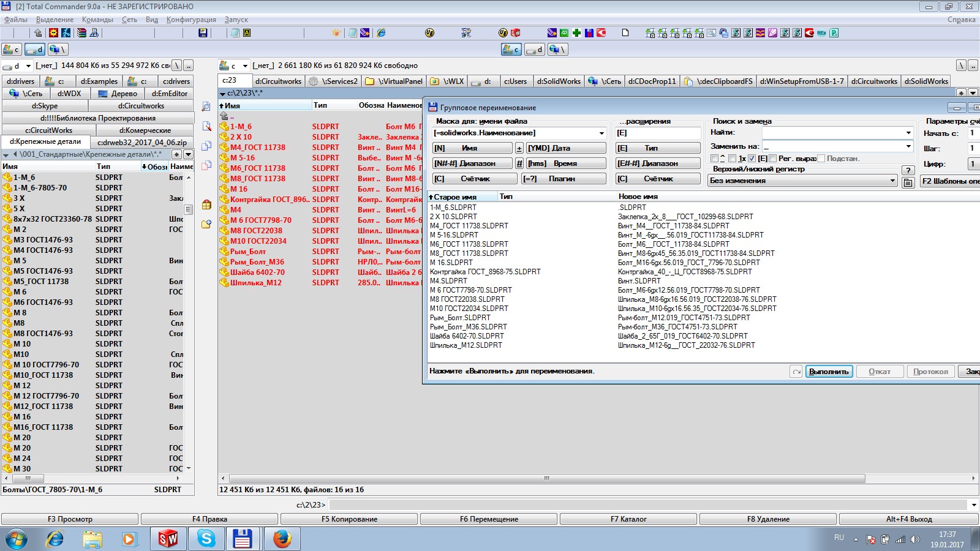980x551 pixels.
Task: Open right panel drive c dropdown
Action: [245, 66]
